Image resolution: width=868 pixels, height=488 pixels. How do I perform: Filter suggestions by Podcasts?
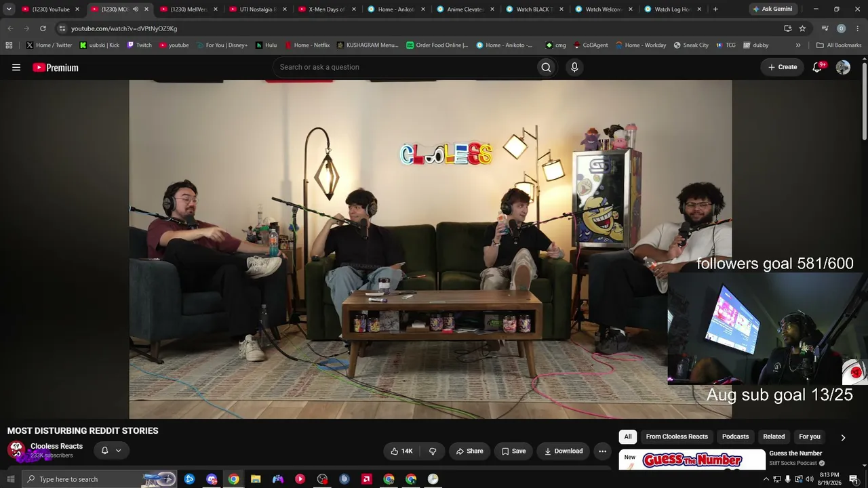pyautogui.click(x=735, y=437)
